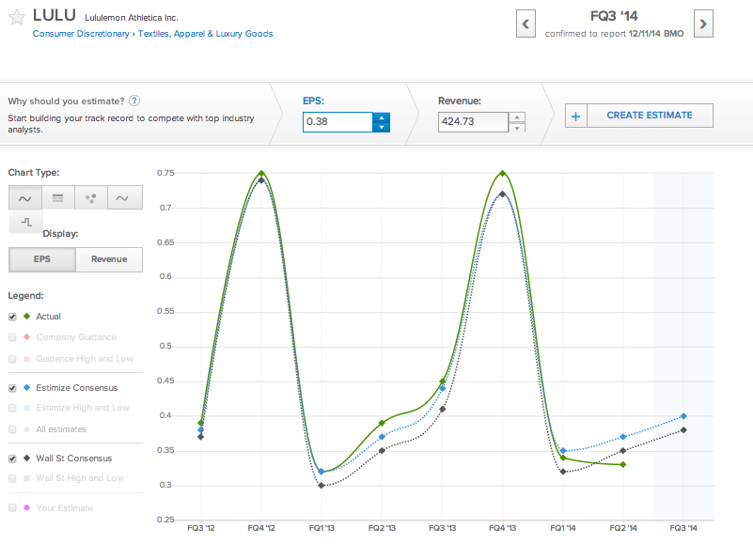753x560 pixels.
Task: Click the favorite star icon beside LULU
Action: [x=17, y=17]
